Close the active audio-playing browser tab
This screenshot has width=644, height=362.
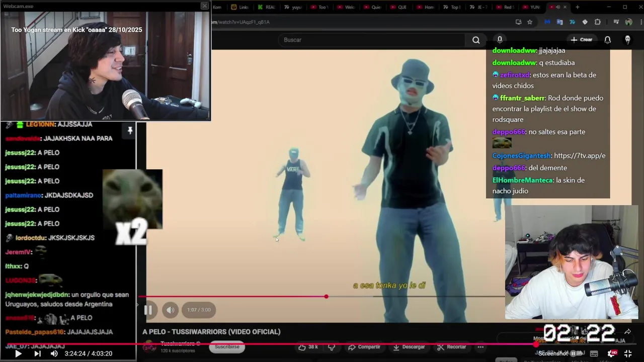tap(565, 7)
